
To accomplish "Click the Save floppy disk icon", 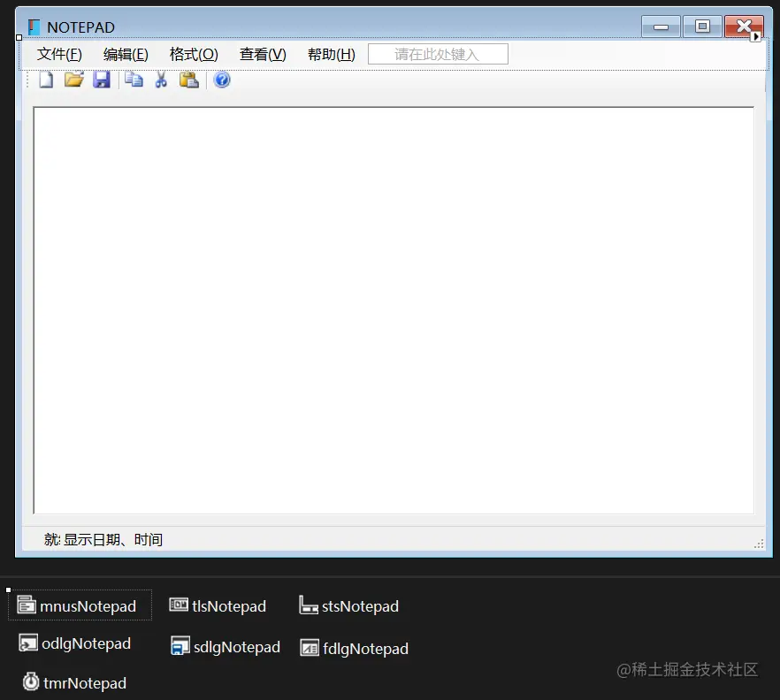I will 102,80.
